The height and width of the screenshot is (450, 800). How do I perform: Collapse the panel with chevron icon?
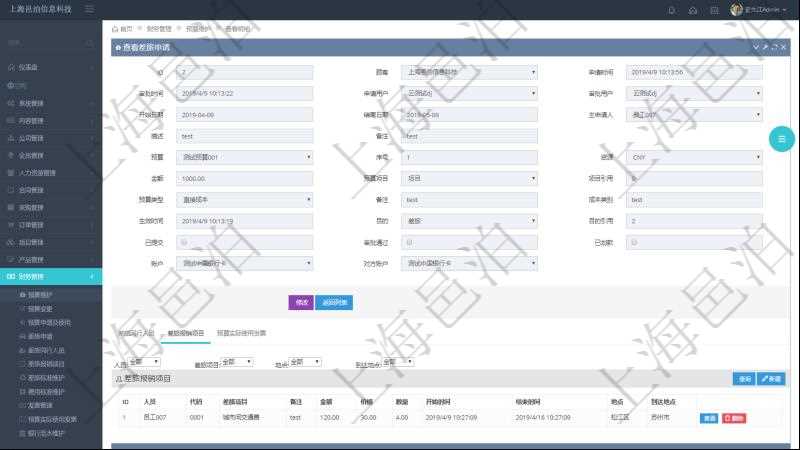755,47
